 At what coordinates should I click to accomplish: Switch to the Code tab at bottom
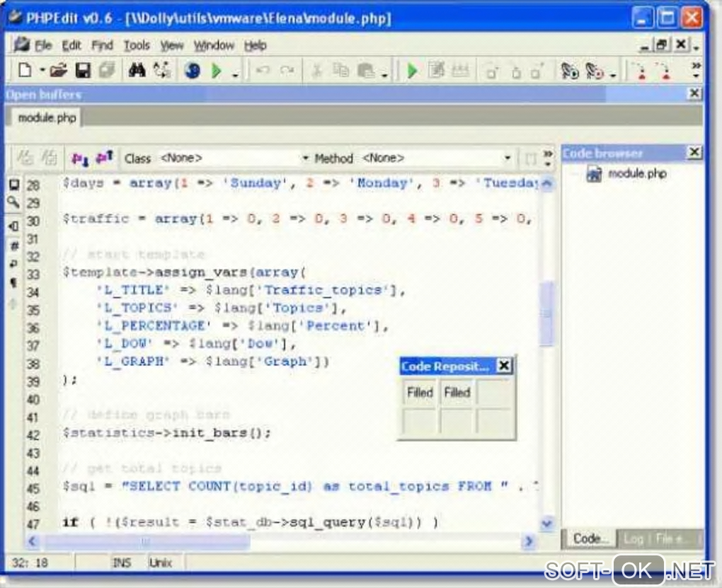click(590, 538)
